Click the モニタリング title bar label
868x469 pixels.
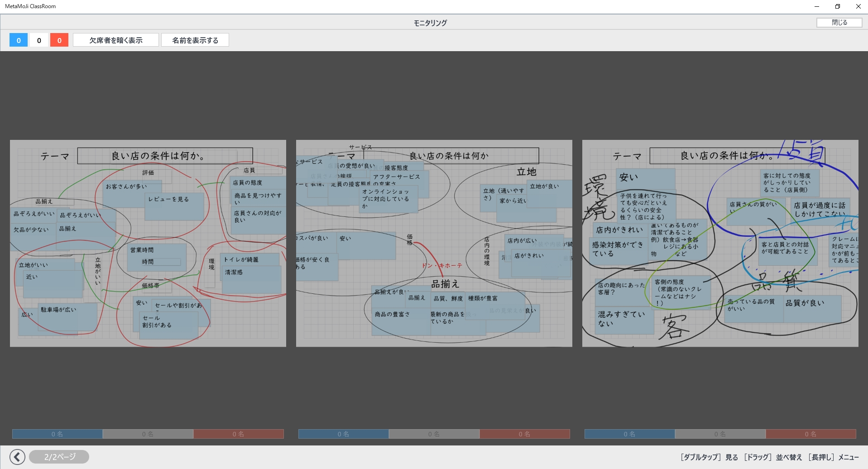tap(430, 23)
